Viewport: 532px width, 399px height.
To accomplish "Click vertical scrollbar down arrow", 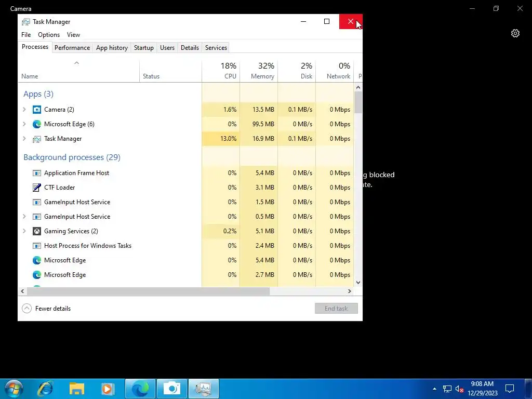I will pyautogui.click(x=358, y=282).
